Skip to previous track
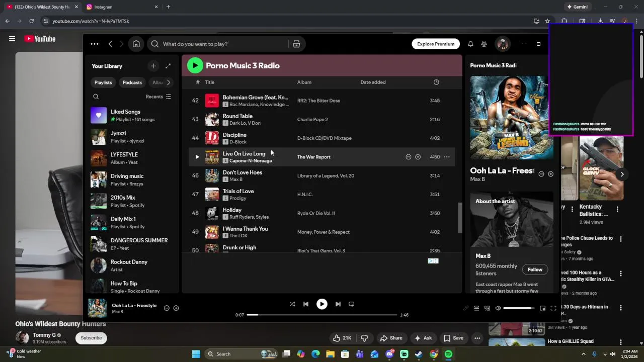The width and height of the screenshot is (644, 362). [306, 304]
